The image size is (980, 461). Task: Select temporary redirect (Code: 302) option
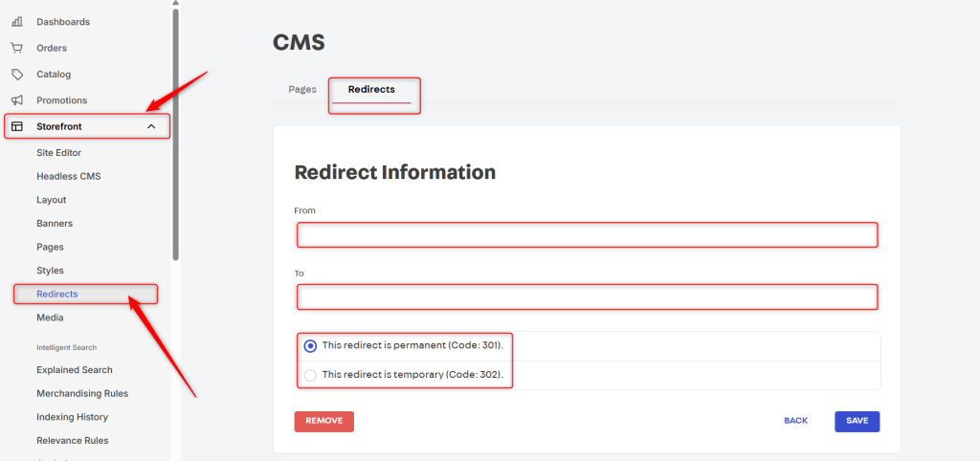(x=310, y=375)
